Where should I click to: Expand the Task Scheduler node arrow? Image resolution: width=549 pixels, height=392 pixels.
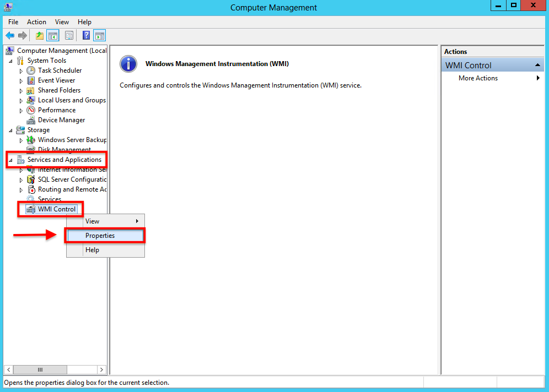pos(21,71)
